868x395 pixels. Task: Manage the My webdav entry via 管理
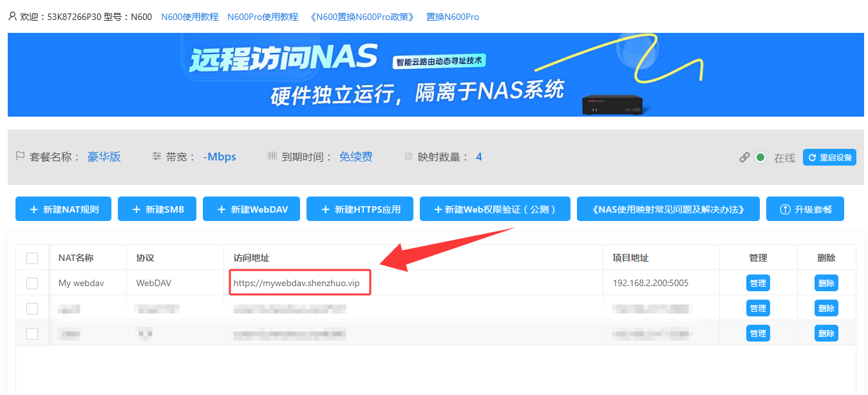(x=758, y=284)
